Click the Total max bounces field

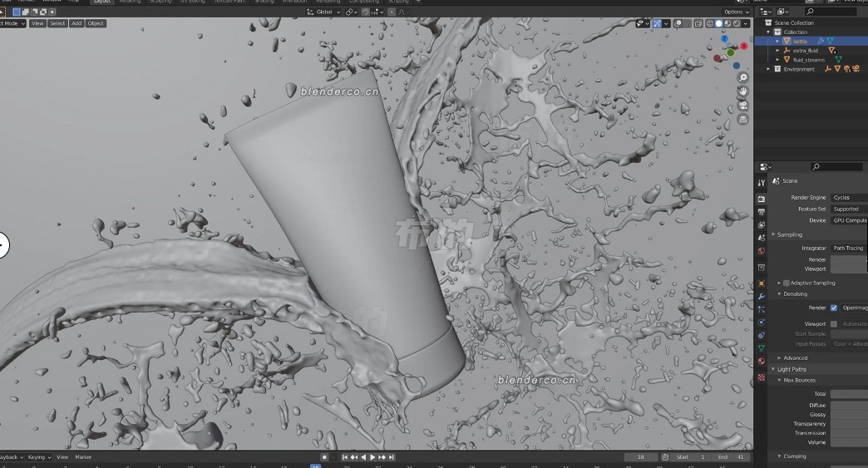coord(849,394)
